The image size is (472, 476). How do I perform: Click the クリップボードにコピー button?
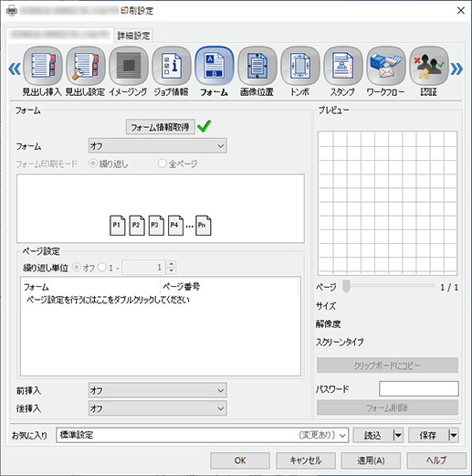point(387,365)
